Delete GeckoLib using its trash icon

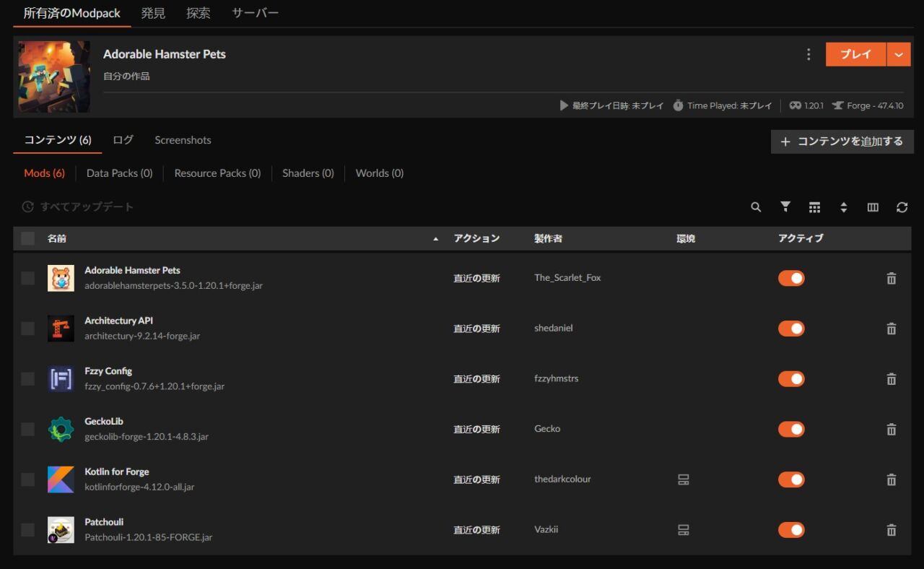(891, 430)
